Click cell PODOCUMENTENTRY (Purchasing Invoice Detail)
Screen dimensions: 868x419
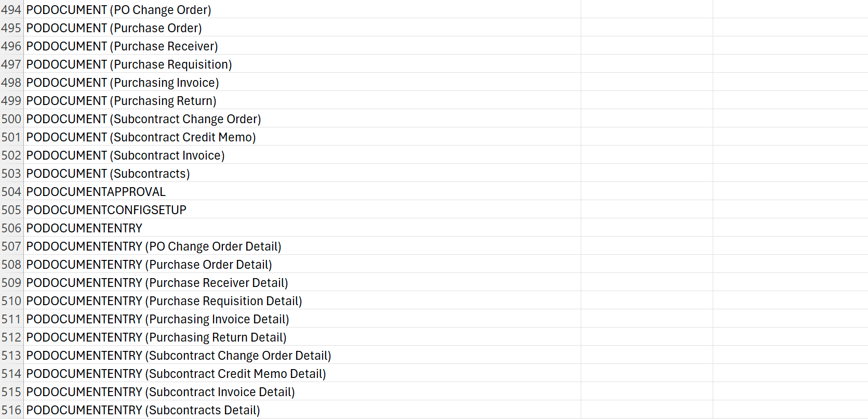click(302, 319)
